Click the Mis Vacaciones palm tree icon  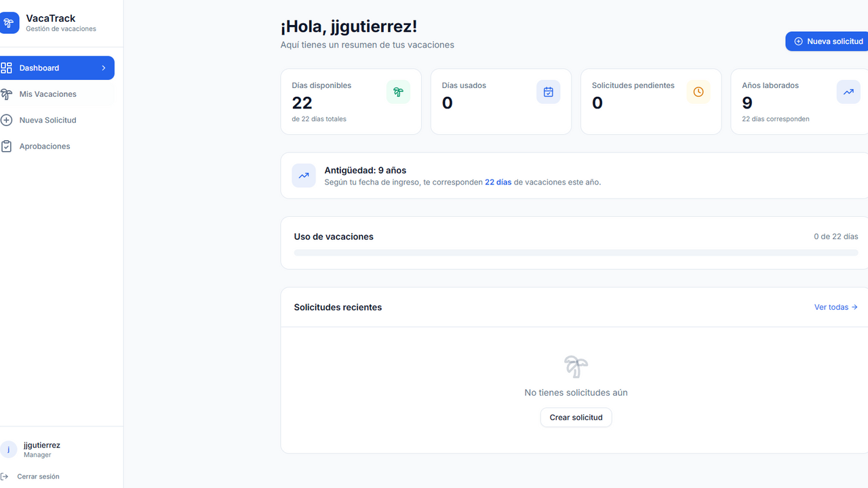[6, 94]
